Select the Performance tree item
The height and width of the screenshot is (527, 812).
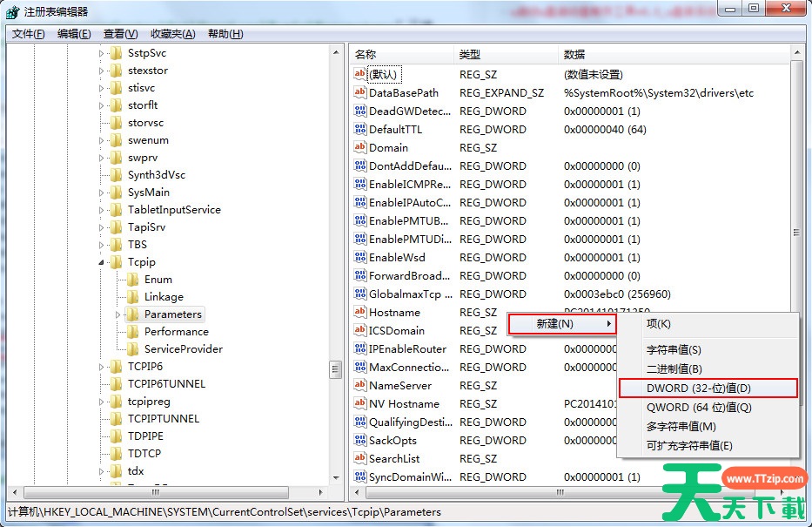(x=176, y=332)
